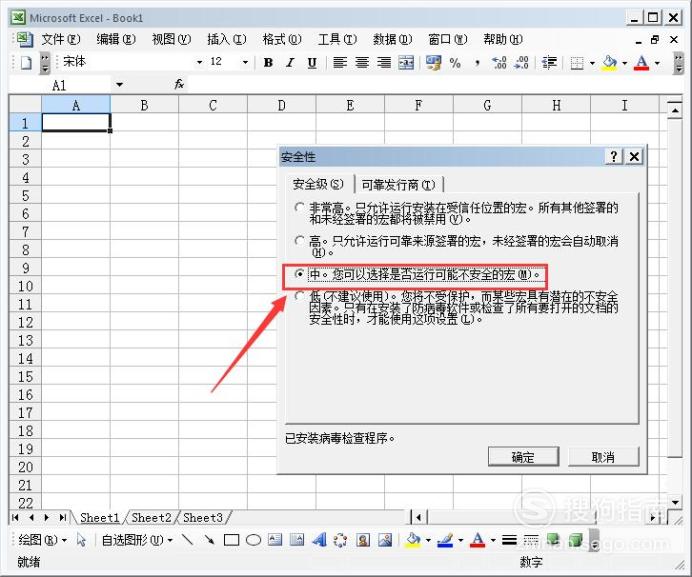Click the Shadow Style icon

click(x=553, y=539)
